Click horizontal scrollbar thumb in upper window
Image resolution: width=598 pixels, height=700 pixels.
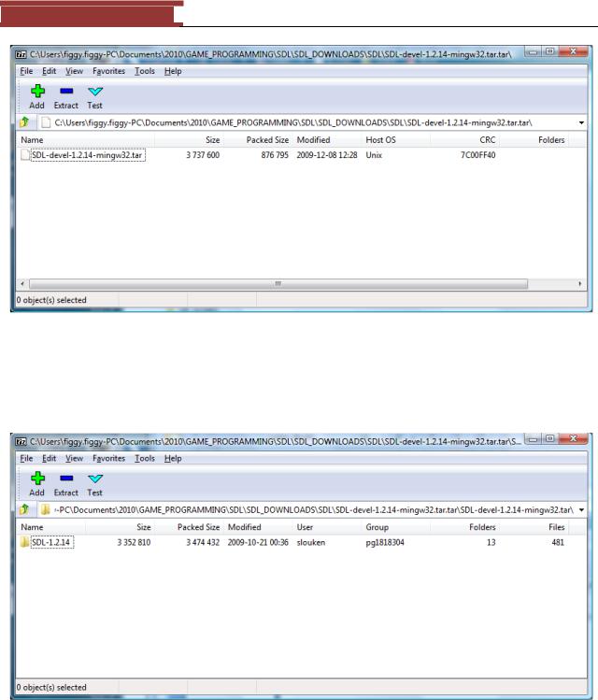tap(278, 284)
